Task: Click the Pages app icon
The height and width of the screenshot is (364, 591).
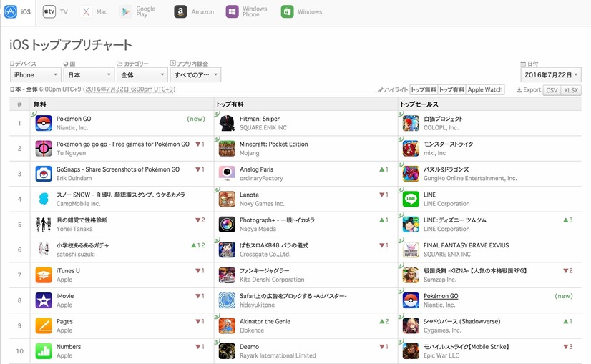Action: pyautogui.click(x=44, y=325)
